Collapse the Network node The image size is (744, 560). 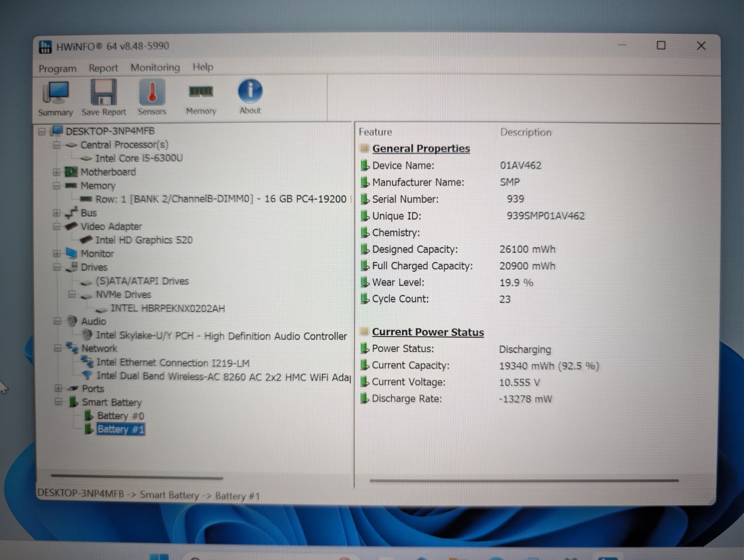point(58,348)
